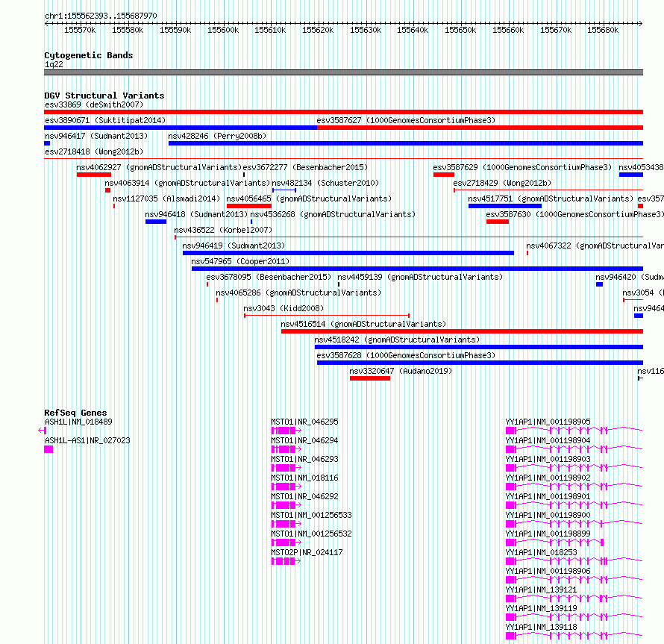
Task: Click the esv3587630 red variant bar
Action: [498, 222]
